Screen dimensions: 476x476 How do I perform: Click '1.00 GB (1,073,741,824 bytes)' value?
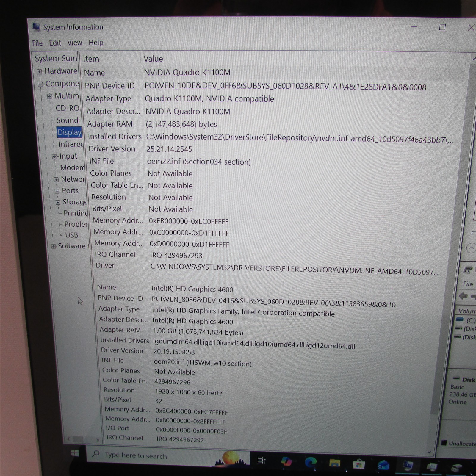198,332
